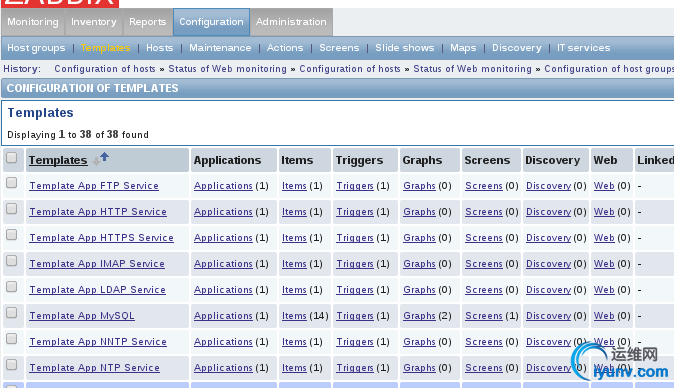674x388 pixels.
Task: Open Screens link for LDAP Service row
Action: tap(484, 290)
